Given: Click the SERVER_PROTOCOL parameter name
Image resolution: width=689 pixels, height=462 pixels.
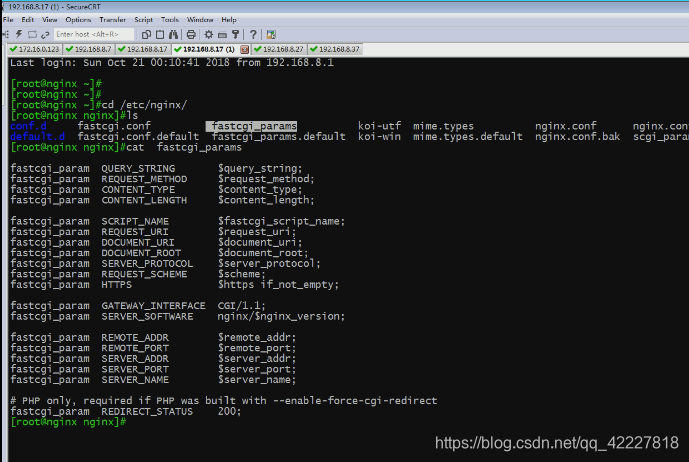Looking at the screenshot, I should coord(147,263).
